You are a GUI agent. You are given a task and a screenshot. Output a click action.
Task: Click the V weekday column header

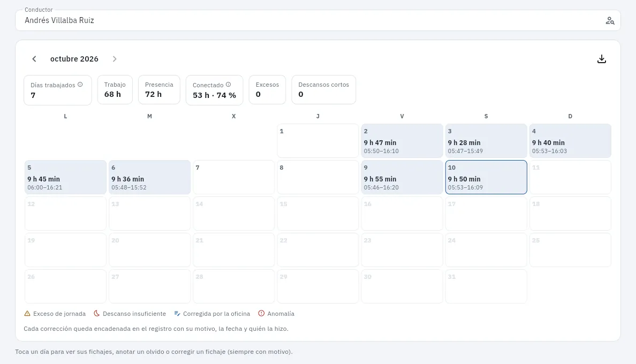coord(402,116)
